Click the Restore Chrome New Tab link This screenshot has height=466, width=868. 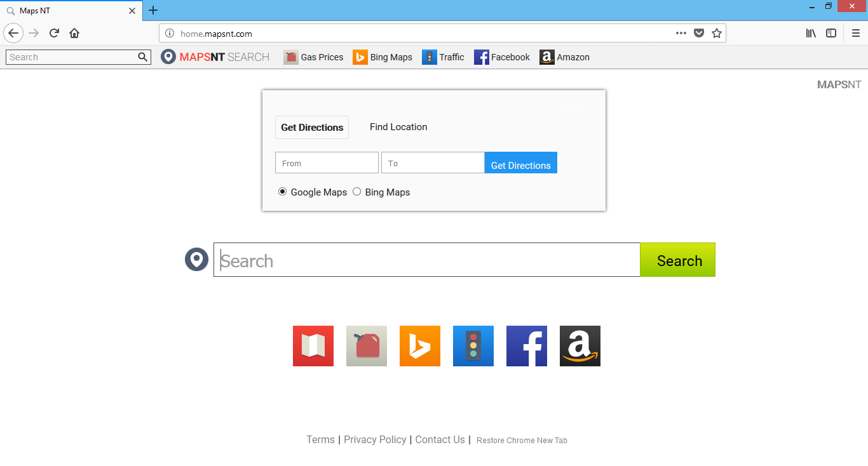pyautogui.click(x=521, y=440)
